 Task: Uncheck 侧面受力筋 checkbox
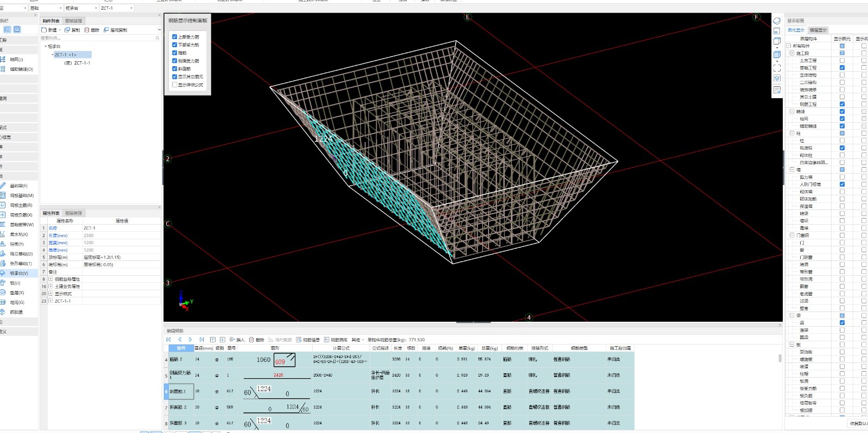click(175, 61)
